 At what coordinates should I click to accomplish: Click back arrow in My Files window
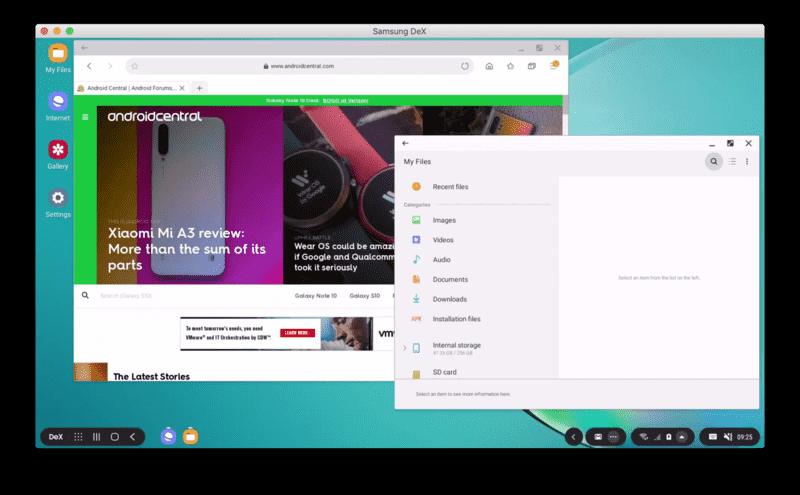pos(405,143)
